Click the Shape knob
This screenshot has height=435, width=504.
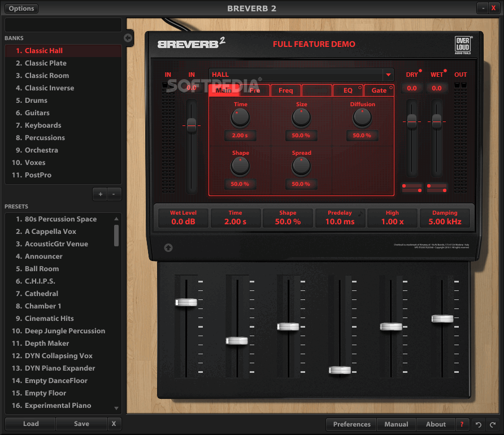pyautogui.click(x=240, y=167)
